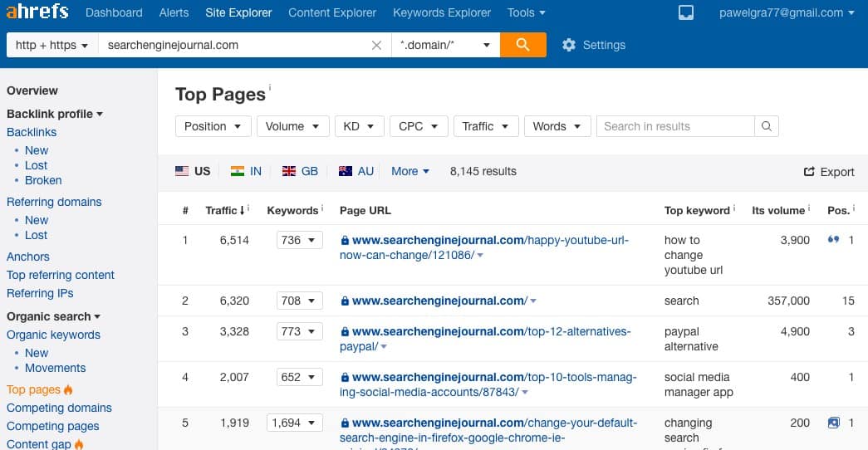Viewport: 868px width, 450px height.
Task: Open Movements under Organic keywords
Action: point(56,368)
